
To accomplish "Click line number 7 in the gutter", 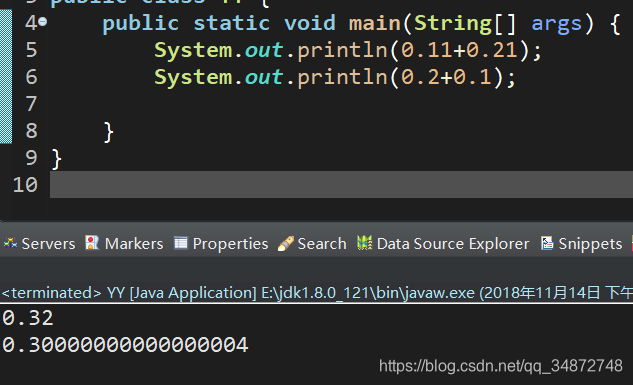I will [31, 104].
